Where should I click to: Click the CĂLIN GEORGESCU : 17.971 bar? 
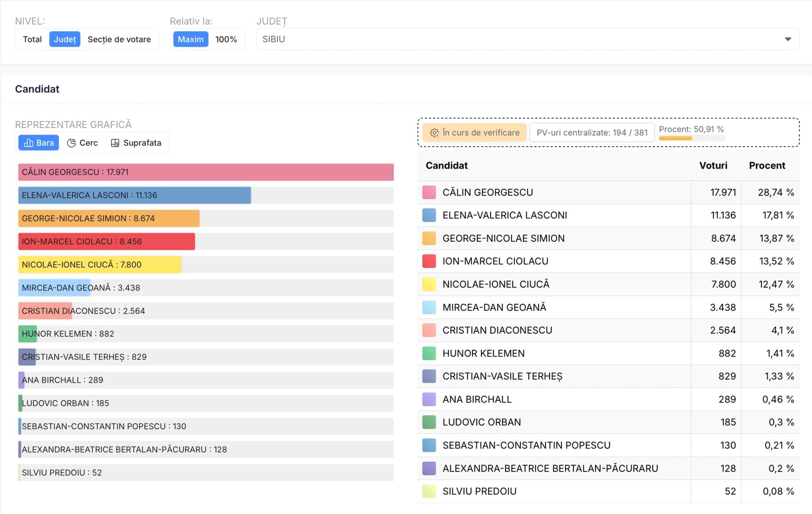point(206,172)
